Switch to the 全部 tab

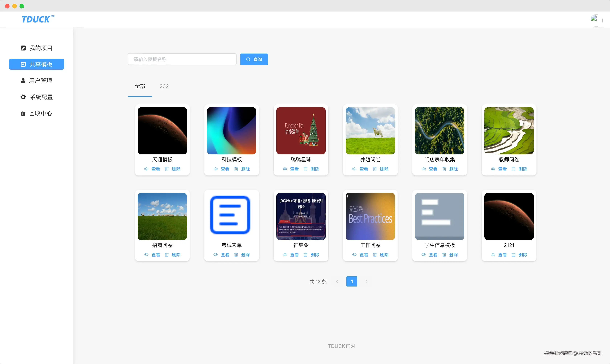coord(140,86)
